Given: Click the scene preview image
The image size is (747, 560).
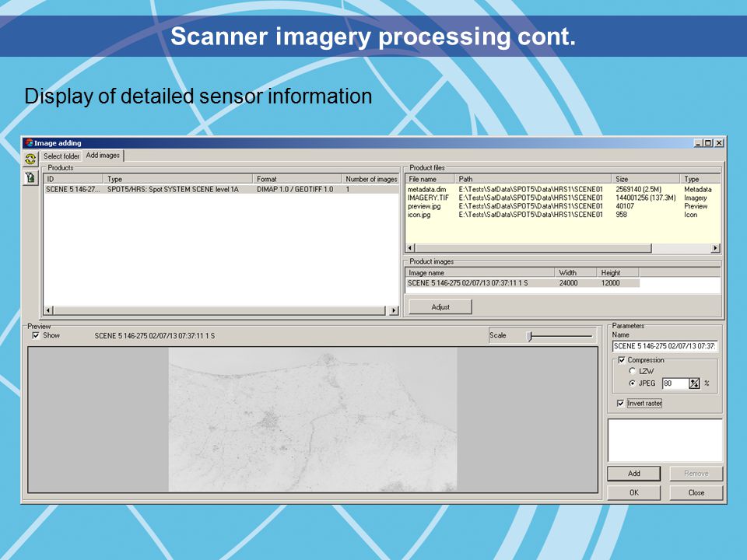Looking at the screenshot, I should (313, 419).
